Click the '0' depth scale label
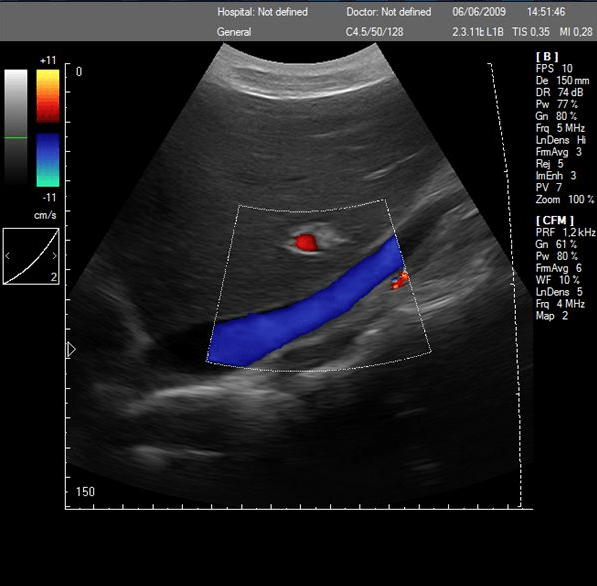This screenshot has height=586, width=597. click(x=79, y=72)
